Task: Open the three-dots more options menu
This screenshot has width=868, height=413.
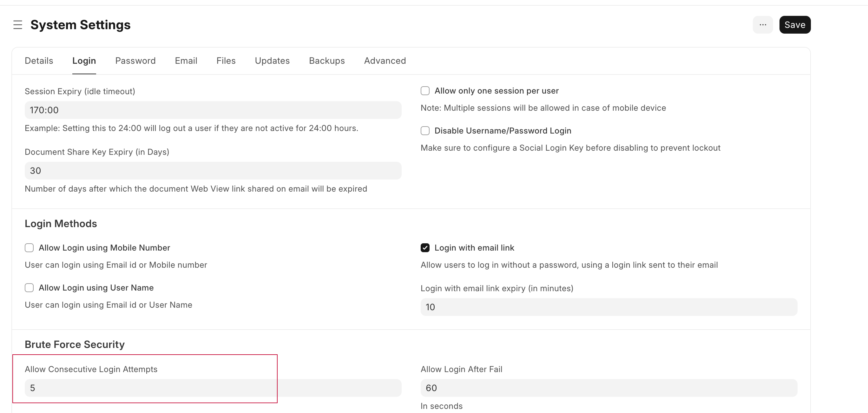Action: tap(763, 25)
